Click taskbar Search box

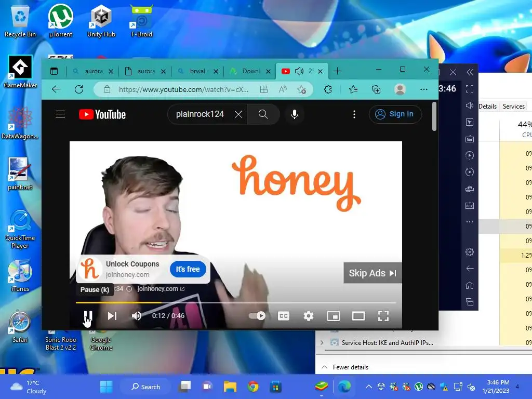pyautogui.click(x=145, y=387)
